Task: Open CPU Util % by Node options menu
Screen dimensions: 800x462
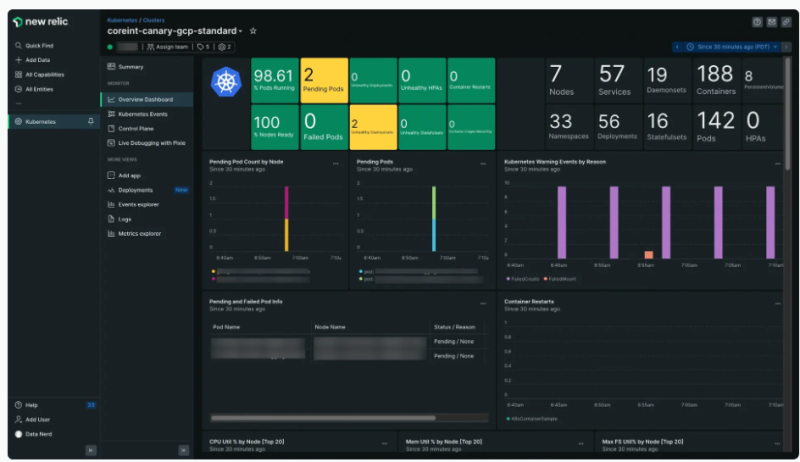Action: pos(384,444)
